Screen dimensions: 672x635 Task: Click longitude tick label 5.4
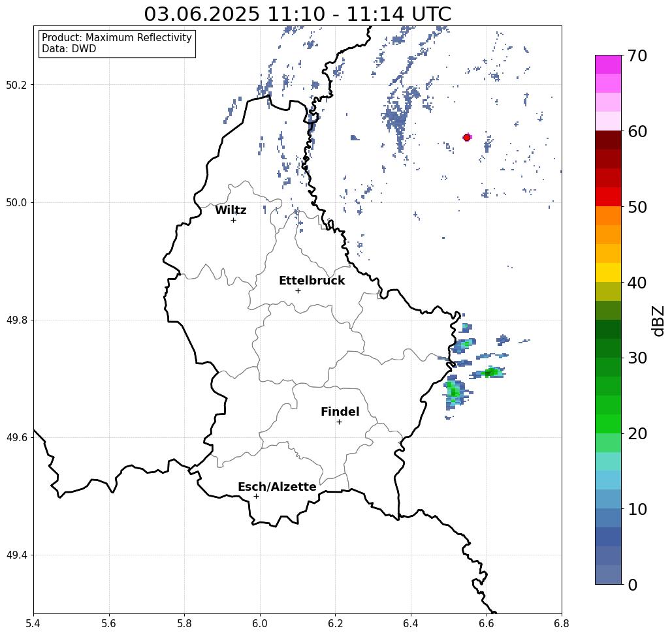[x=34, y=623]
